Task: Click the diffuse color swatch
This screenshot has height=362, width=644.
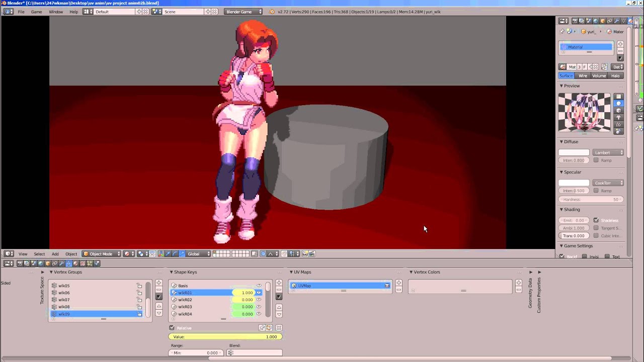Action: 574,152
